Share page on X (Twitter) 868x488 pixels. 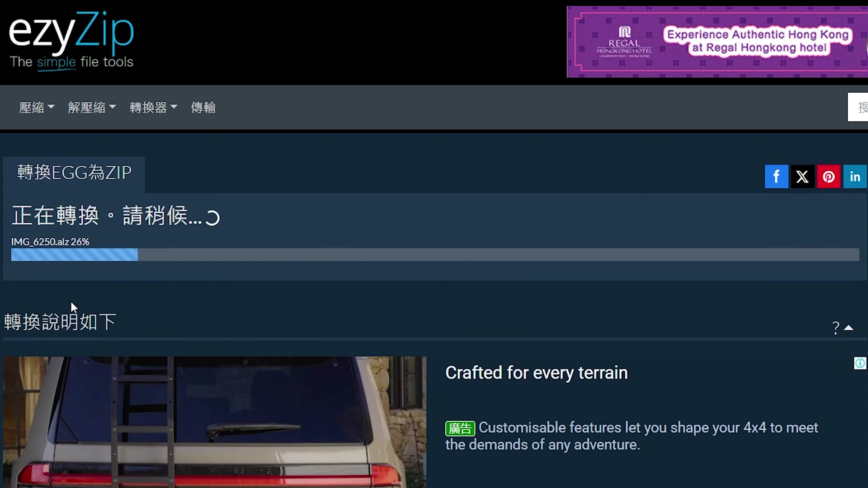pyautogui.click(x=802, y=177)
